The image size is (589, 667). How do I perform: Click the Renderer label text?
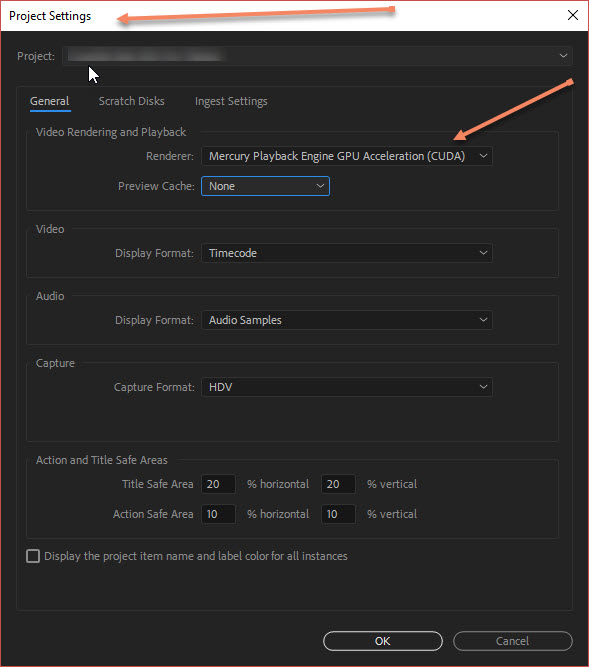tap(170, 156)
